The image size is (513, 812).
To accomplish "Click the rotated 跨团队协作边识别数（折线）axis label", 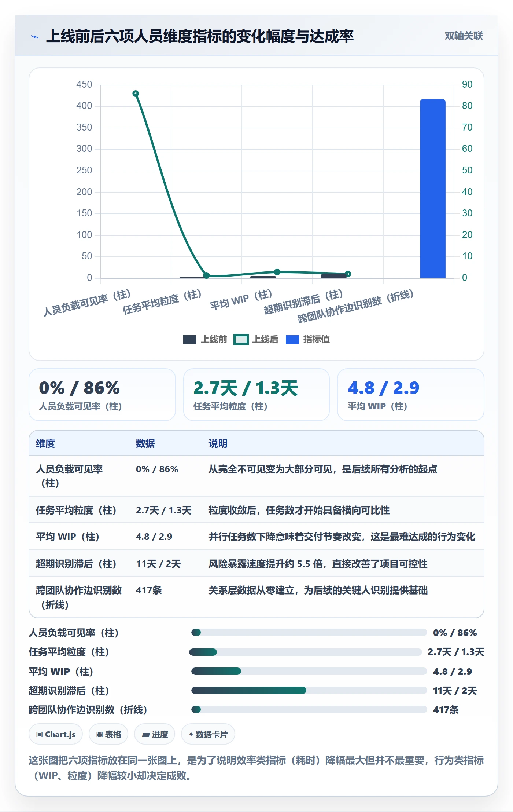I will pyautogui.click(x=355, y=306).
